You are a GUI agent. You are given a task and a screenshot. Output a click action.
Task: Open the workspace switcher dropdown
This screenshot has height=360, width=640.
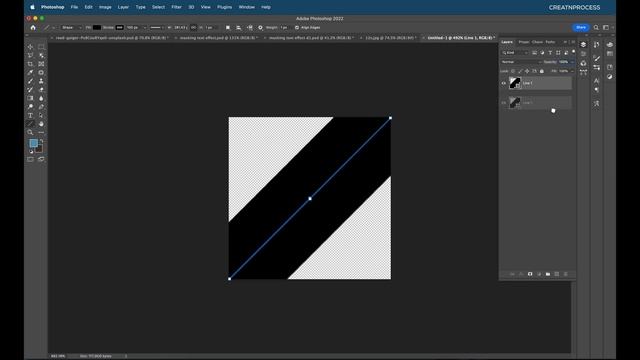click(607, 27)
